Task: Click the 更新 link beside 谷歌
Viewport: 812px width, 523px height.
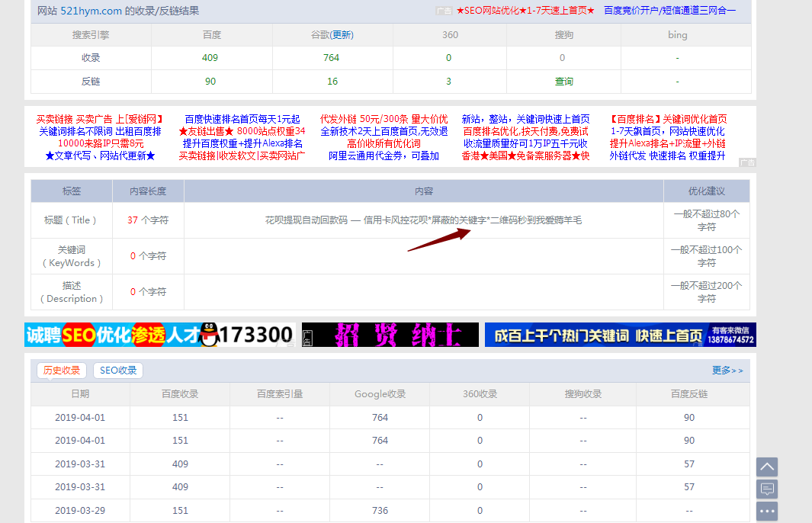Action: point(342,35)
